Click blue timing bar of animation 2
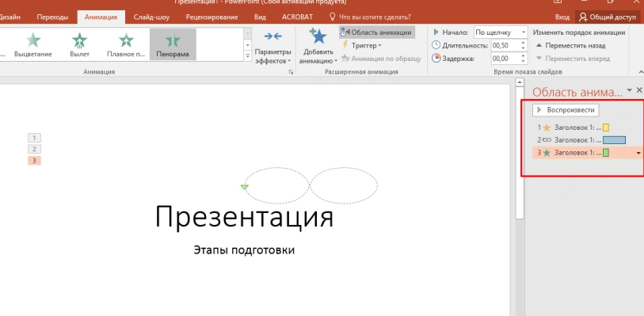 tap(614, 140)
